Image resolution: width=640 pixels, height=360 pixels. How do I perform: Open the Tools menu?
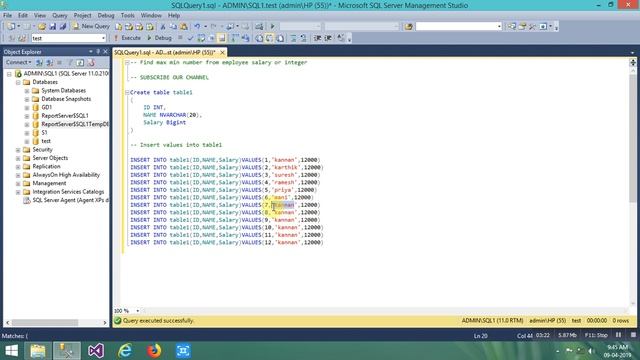pyautogui.click(x=128, y=16)
